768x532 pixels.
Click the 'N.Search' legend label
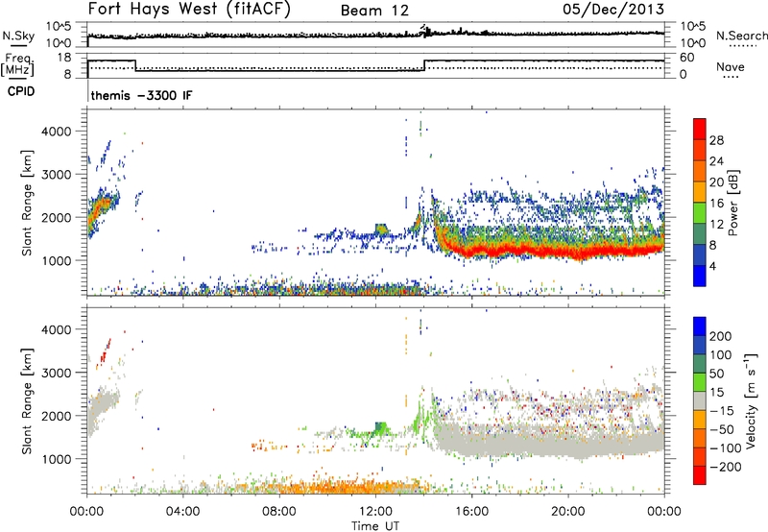741,36
